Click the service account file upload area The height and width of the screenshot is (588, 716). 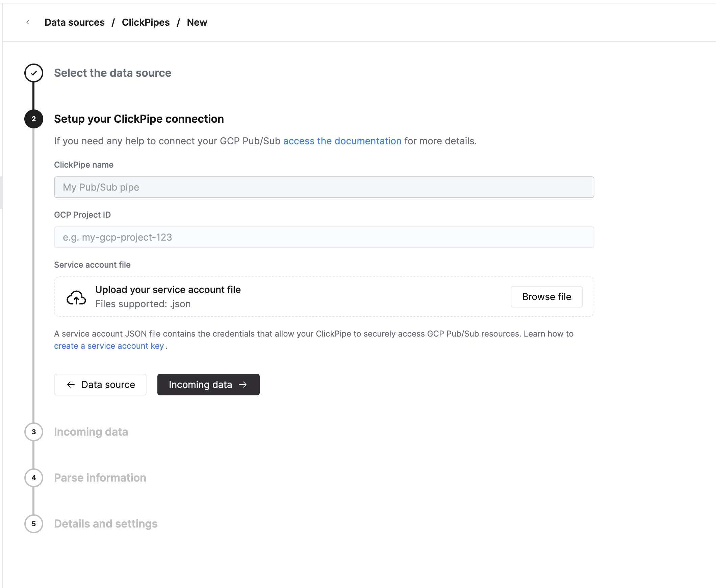[x=324, y=297]
